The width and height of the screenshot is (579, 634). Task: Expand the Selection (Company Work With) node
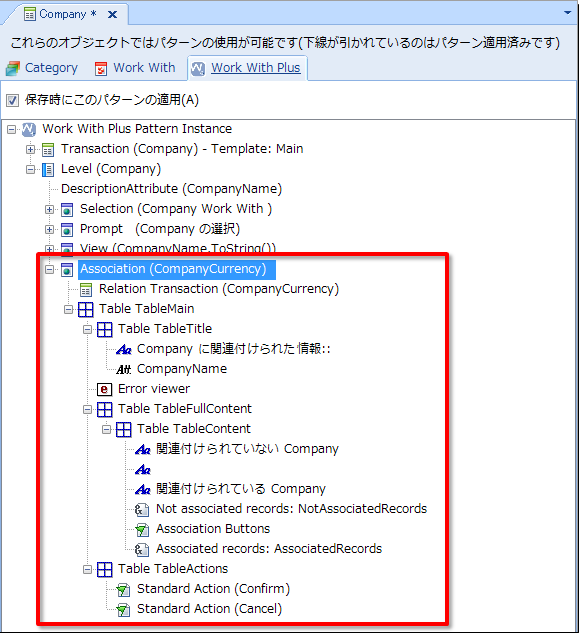click(x=49, y=209)
